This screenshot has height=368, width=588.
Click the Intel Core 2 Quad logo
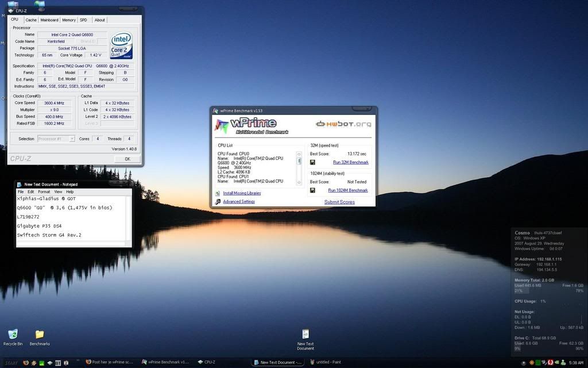coord(121,46)
